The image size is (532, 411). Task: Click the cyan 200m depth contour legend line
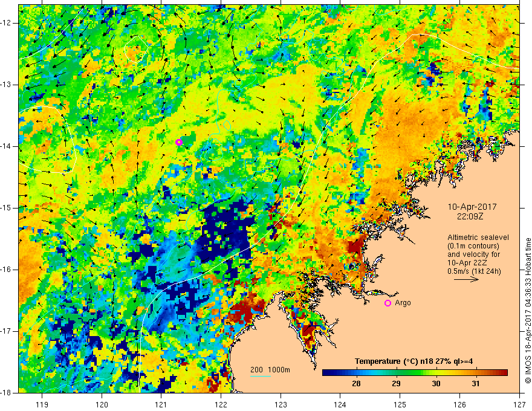point(260,376)
